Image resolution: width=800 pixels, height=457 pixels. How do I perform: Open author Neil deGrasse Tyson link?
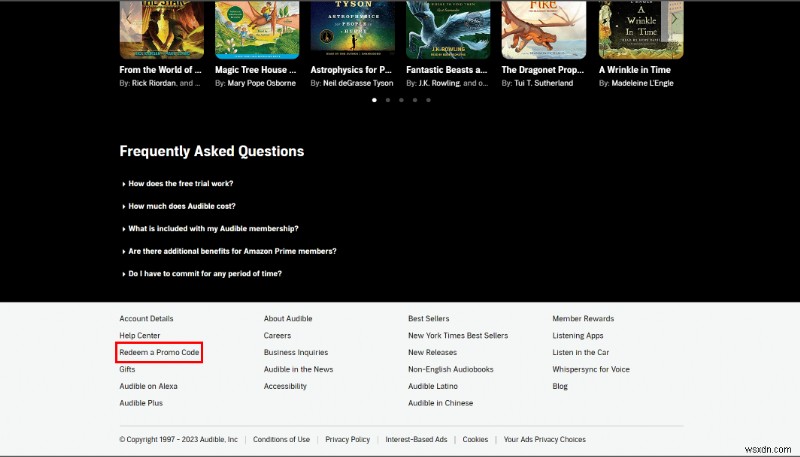[x=358, y=83]
